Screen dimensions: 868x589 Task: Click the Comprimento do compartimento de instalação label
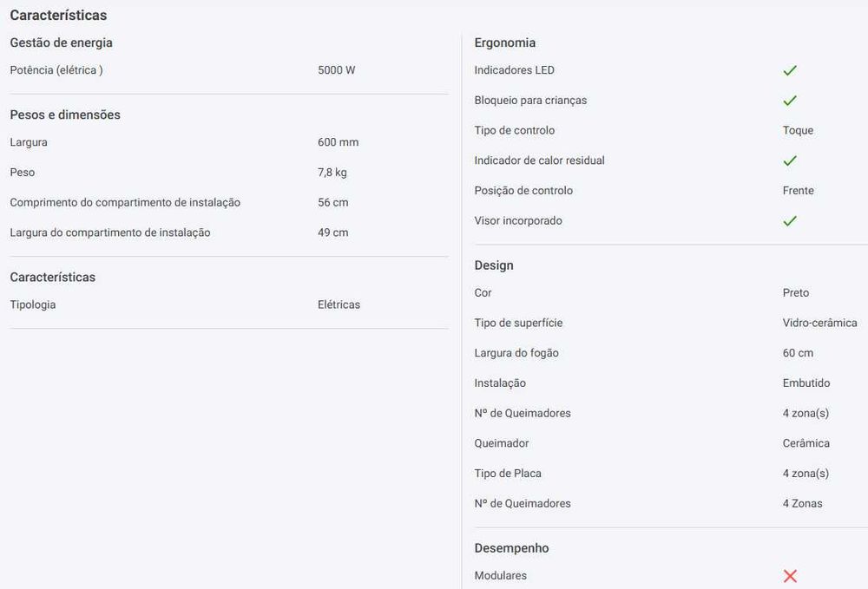[125, 203]
